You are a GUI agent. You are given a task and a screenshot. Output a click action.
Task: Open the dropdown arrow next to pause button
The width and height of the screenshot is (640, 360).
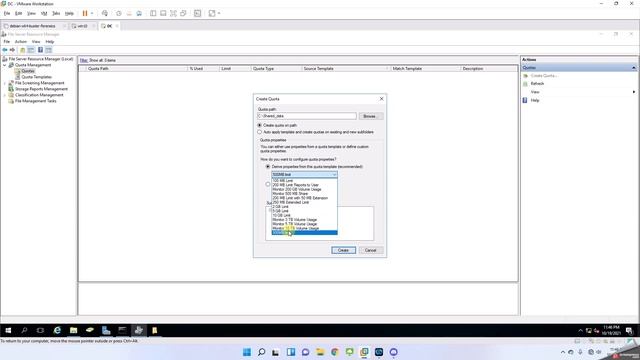tap(92, 13)
